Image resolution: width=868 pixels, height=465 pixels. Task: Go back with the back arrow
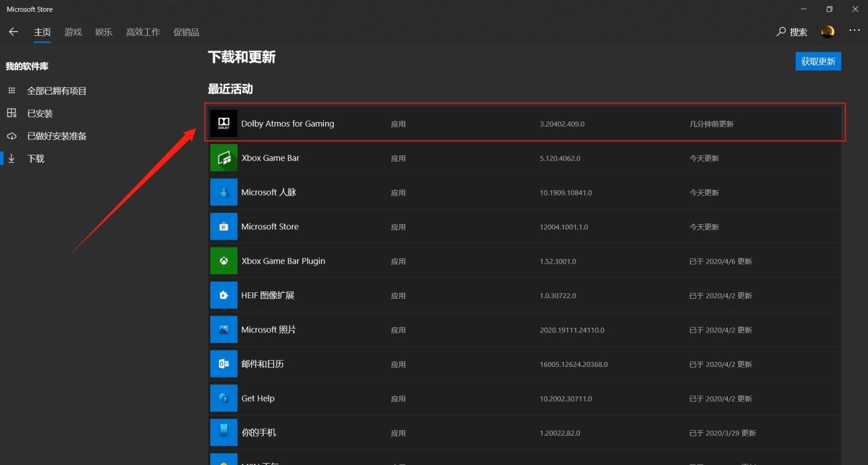[x=13, y=31]
